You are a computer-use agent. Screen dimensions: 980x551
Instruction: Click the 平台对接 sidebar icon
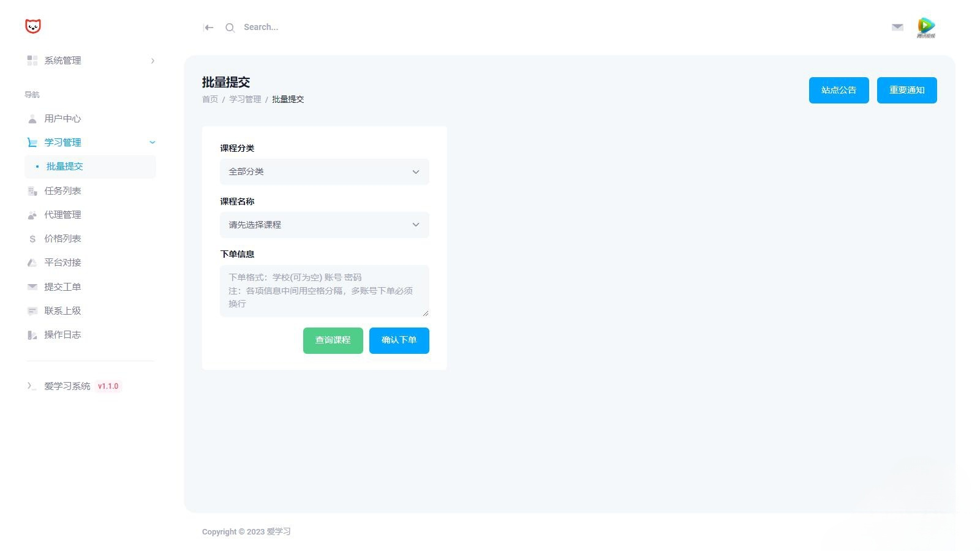(32, 263)
